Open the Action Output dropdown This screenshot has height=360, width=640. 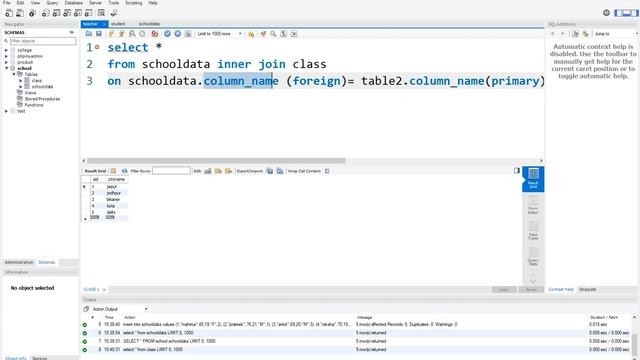[119, 309]
